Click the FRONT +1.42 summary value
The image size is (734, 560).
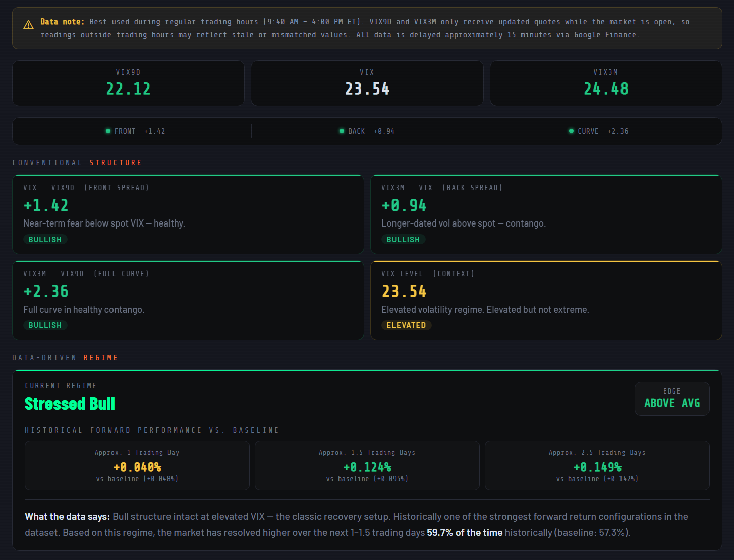coord(154,131)
